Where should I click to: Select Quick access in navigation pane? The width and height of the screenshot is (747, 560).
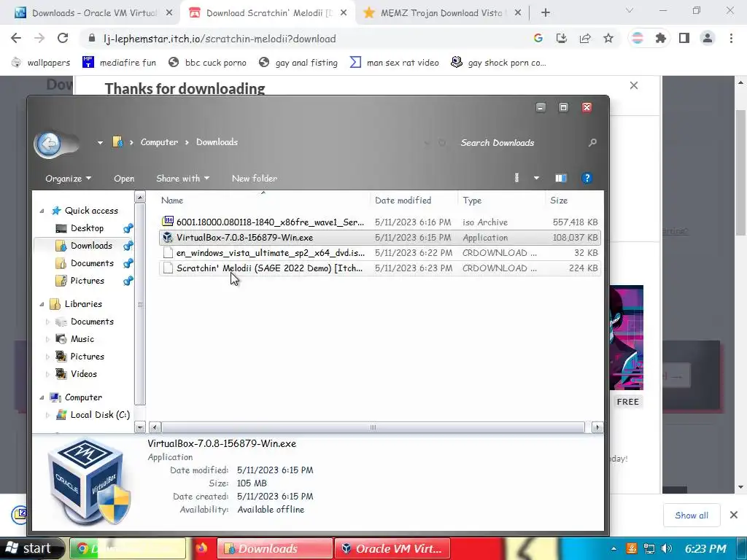point(91,211)
